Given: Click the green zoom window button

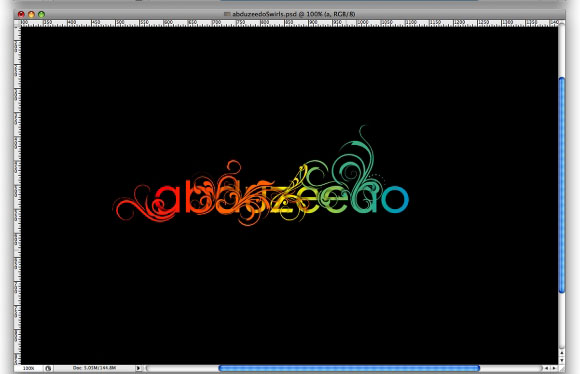Looking at the screenshot, I should 41,14.
